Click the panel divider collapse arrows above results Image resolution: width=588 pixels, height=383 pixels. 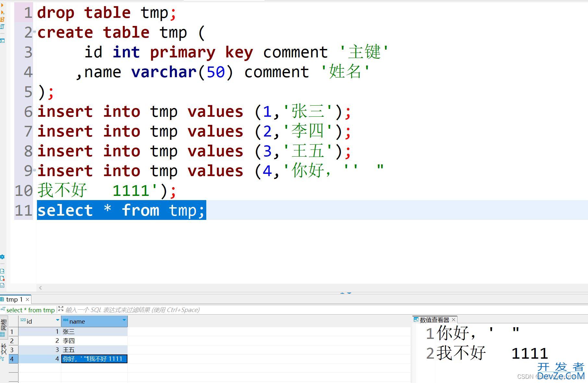pyautogui.click(x=346, y=293)
